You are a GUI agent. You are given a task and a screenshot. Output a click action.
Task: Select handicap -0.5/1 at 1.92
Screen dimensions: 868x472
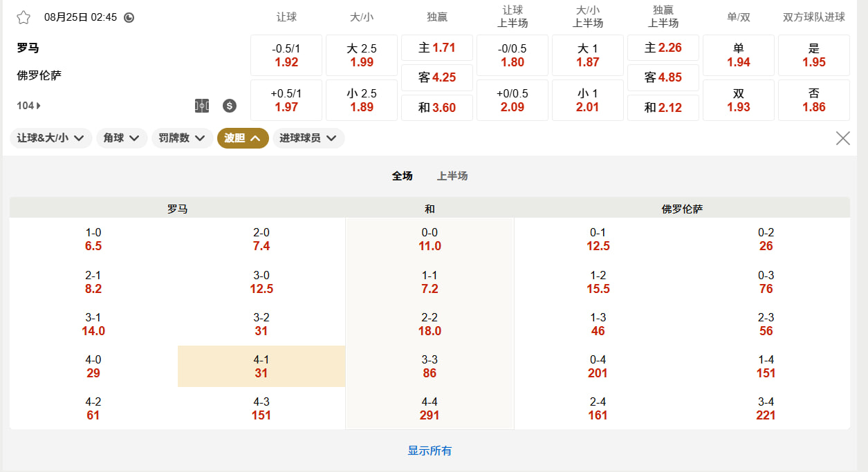286,55
